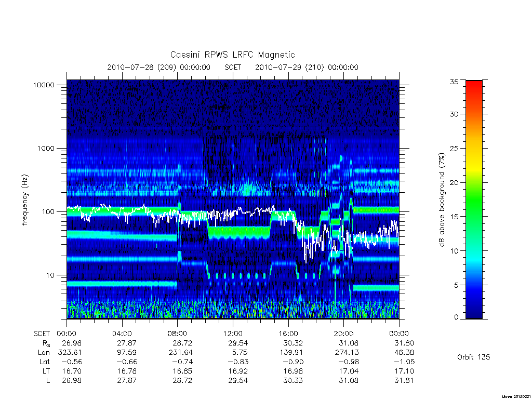Viewport: 532px width, 399px height.
Task: Select end time '2010-07-29 (210) 00:00:00'
Action: click(307, 67)
